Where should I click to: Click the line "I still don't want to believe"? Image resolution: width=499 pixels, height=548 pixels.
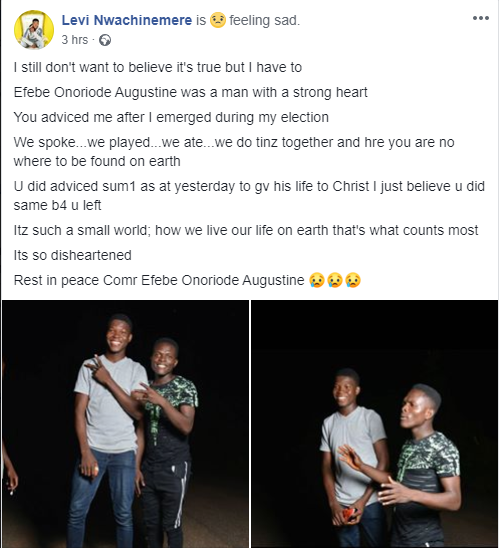(x=158, y=67)
